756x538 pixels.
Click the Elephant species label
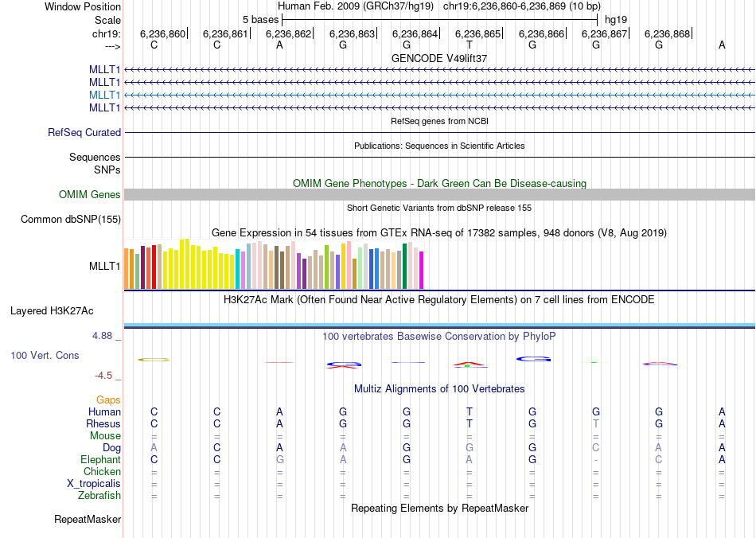[101, 459]
